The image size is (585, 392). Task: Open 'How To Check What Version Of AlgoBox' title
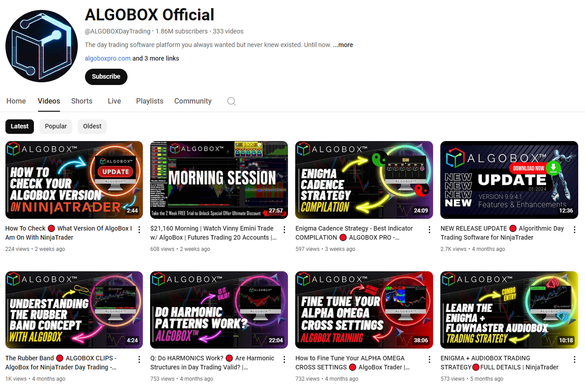coord(69,233)
